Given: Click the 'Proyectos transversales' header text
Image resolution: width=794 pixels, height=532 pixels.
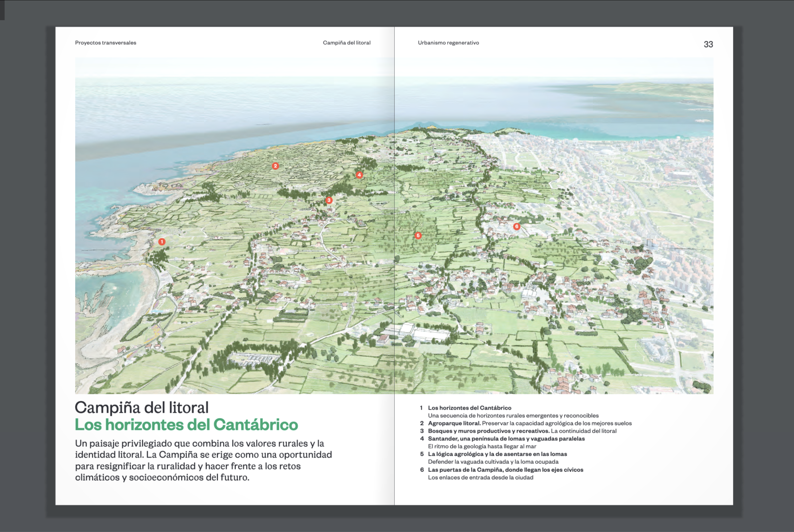Looking at the screenshot, I should (106, 43).
